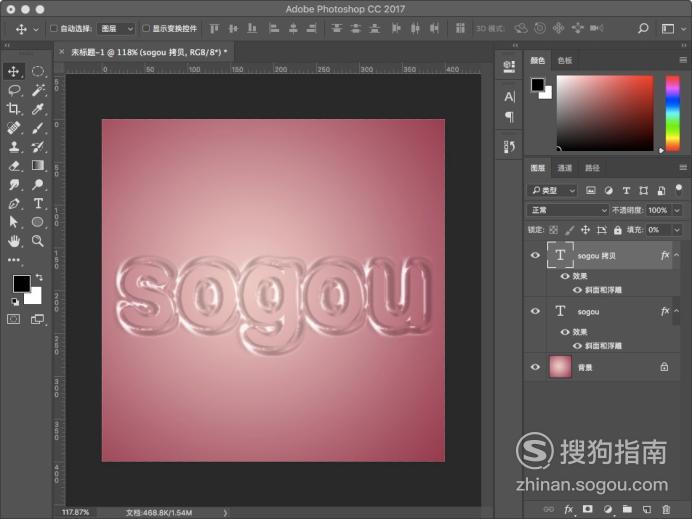Viewport: 692px width, 519px height.
Task: Add a layer mask icon
Action: coord(587,509)
